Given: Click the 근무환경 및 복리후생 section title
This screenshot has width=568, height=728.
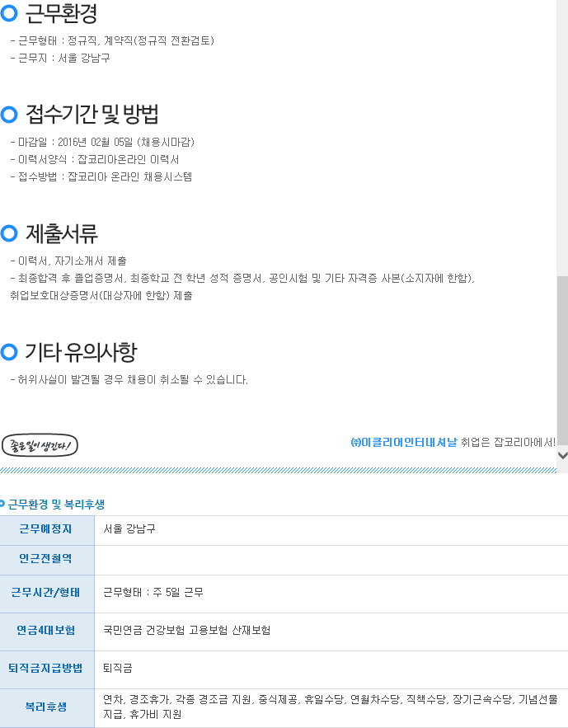Looking at the screenshot, I should pos(56,504).
